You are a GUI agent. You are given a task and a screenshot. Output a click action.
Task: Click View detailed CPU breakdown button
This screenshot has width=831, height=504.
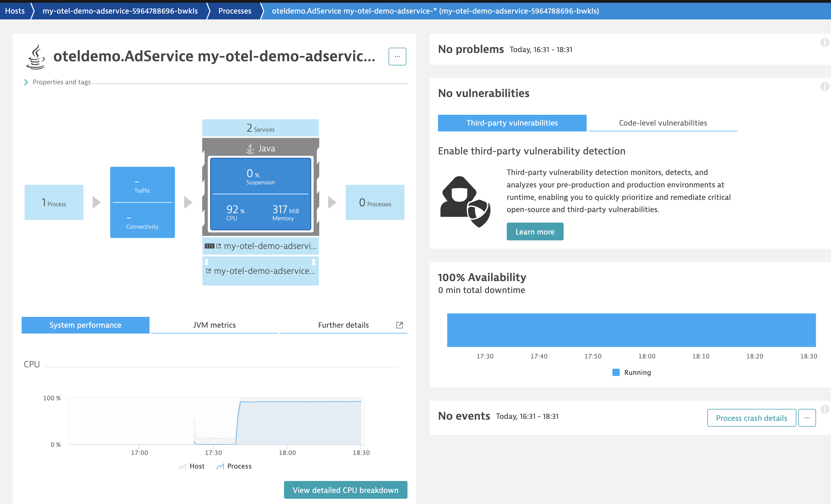(345, 490)
